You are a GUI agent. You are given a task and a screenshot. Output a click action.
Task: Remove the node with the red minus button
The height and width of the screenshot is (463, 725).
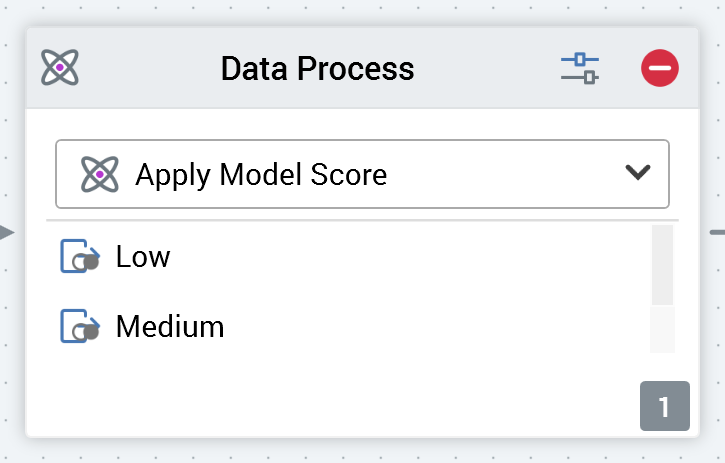[x=660, y=68]
